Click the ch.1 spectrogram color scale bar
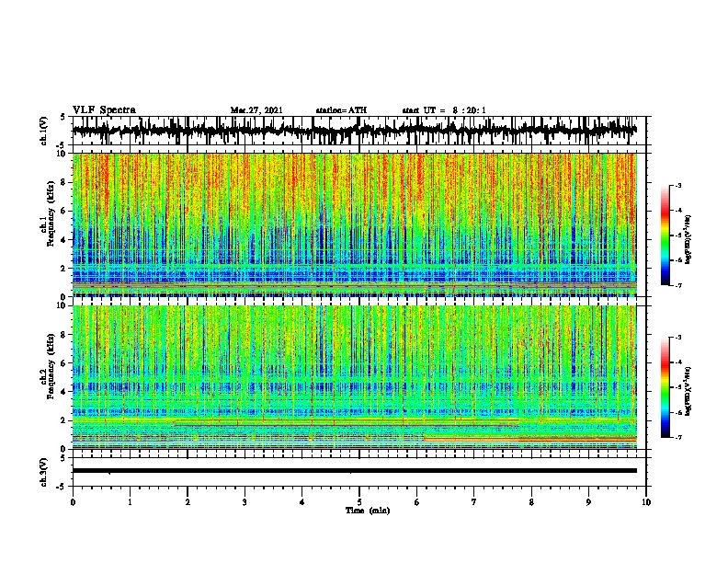 [x=665, y=236]
